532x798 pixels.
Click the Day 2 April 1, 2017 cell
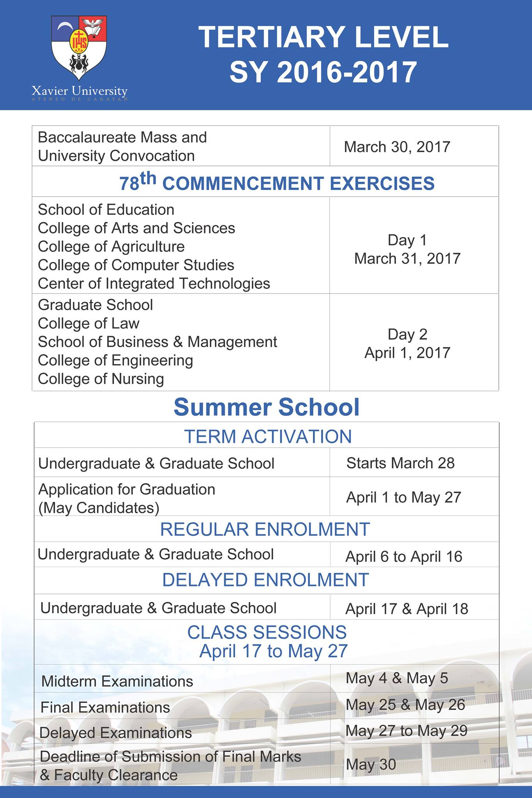407,344
